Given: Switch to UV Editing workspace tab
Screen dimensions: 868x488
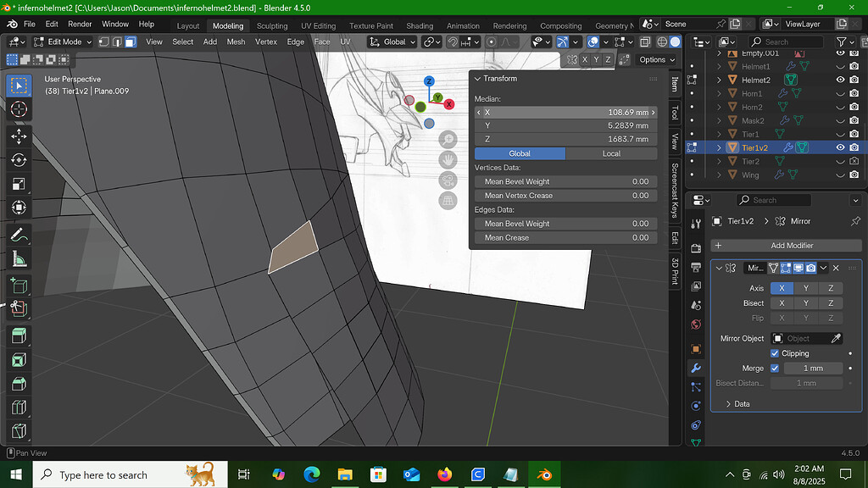Looking at the screenshot, I should [319, 26].
